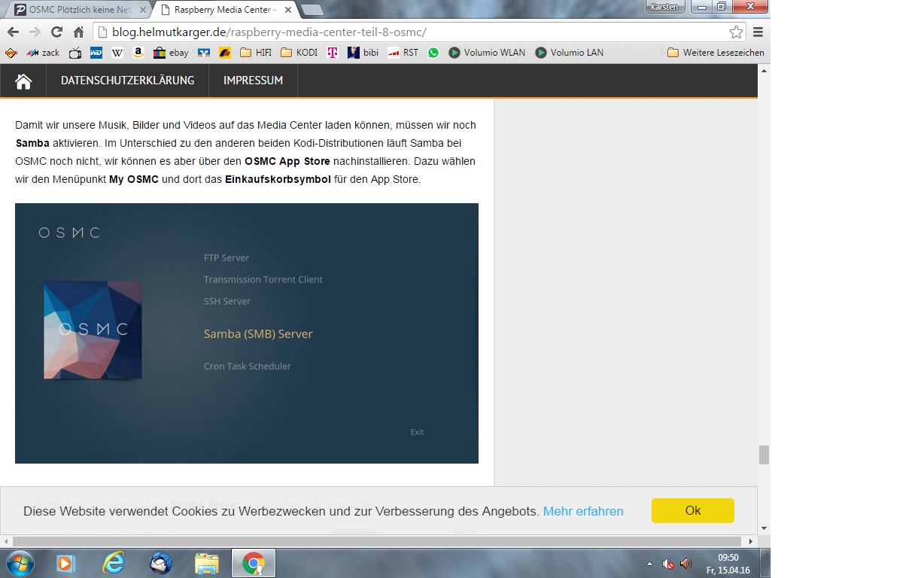Open the Datenschutzerklärung menu item
This screenshot has width=924, height=578.
(127, 81)
